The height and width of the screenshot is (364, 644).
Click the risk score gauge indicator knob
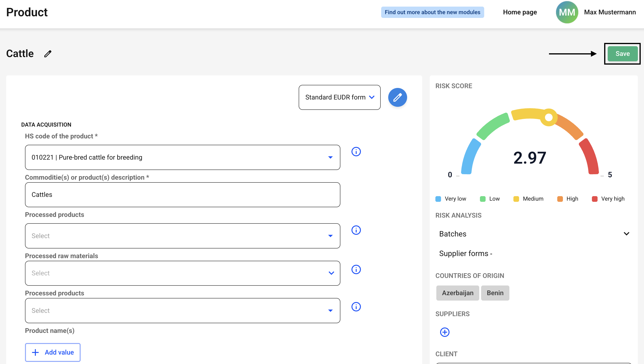(549, 117)
